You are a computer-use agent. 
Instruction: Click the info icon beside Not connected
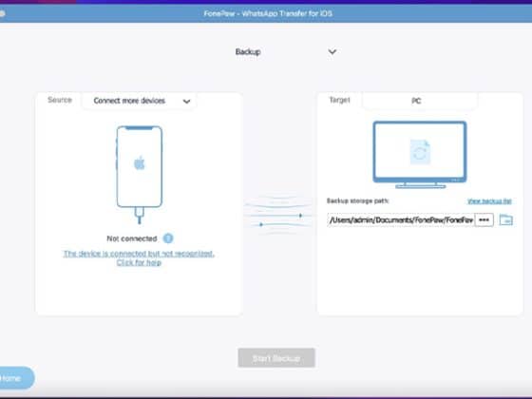(x=168, y=238)
